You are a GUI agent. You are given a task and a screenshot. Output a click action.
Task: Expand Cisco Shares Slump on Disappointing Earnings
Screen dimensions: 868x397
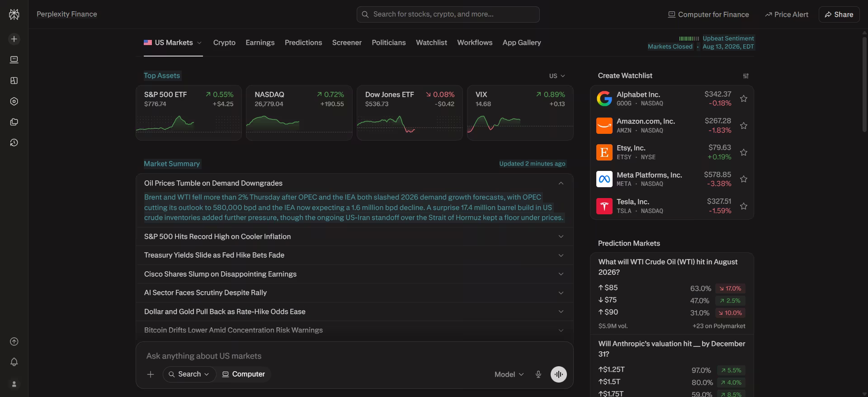coord(354,274)
